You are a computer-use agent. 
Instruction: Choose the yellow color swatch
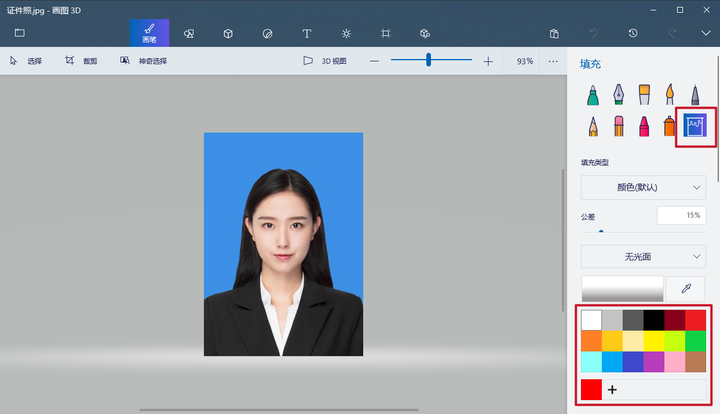654,341
